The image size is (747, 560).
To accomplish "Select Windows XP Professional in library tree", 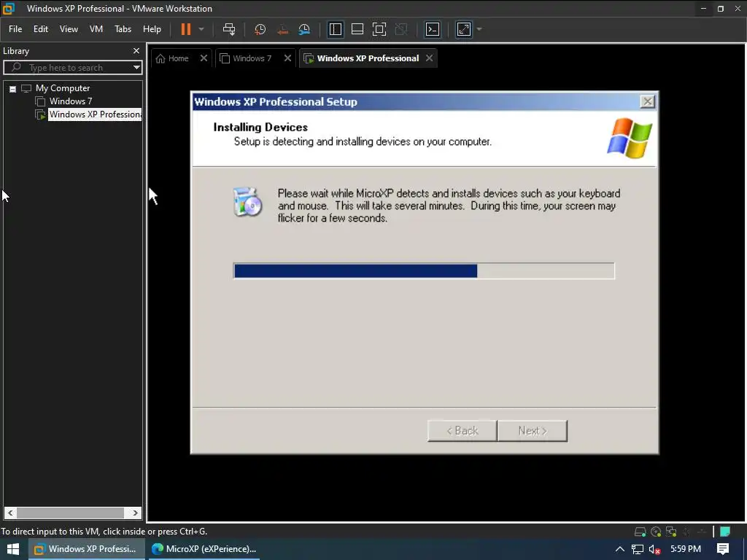I will pyautogui.click(x=95, y=114).
